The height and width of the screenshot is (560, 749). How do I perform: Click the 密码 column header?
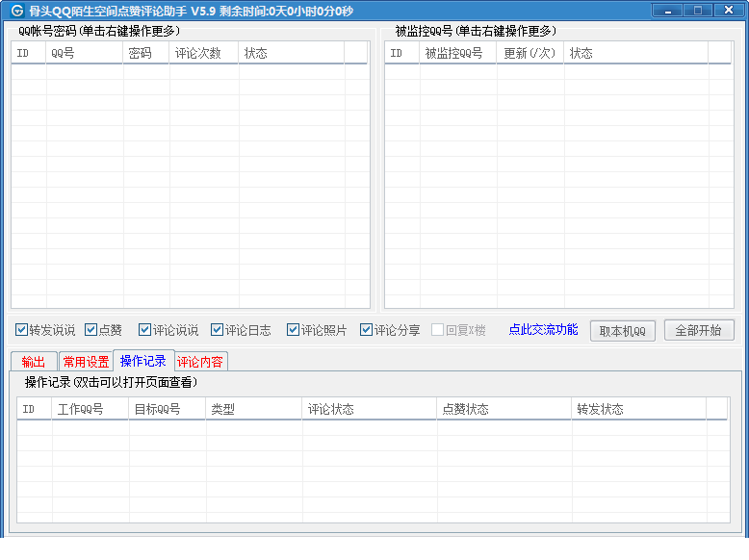click(x=145, y=53)
